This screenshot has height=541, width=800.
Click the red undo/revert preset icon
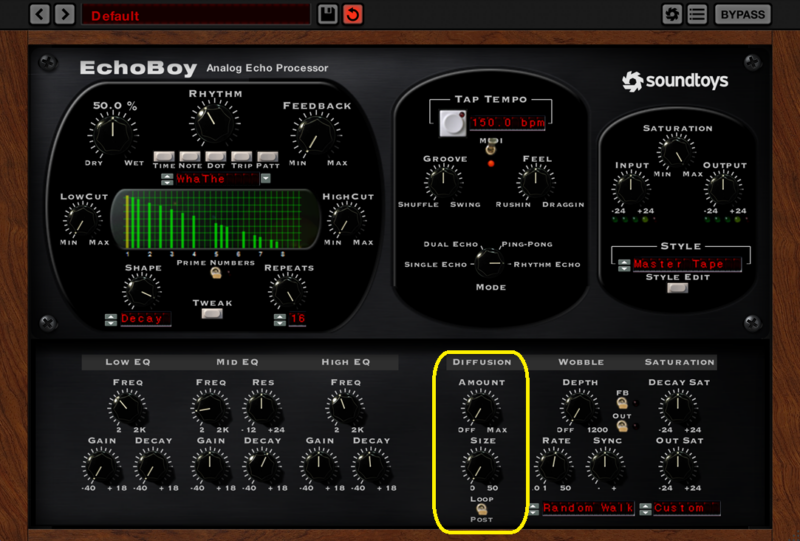pos(353,14)
